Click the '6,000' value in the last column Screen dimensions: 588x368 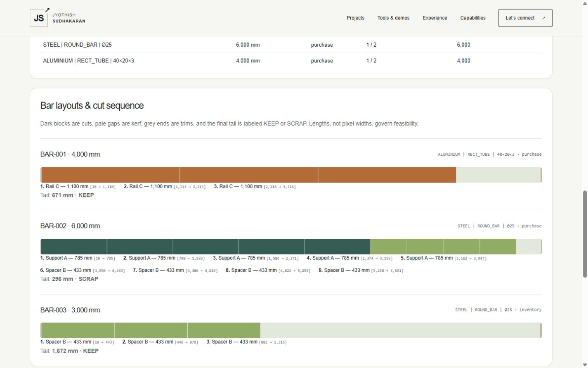coord(463,45)
